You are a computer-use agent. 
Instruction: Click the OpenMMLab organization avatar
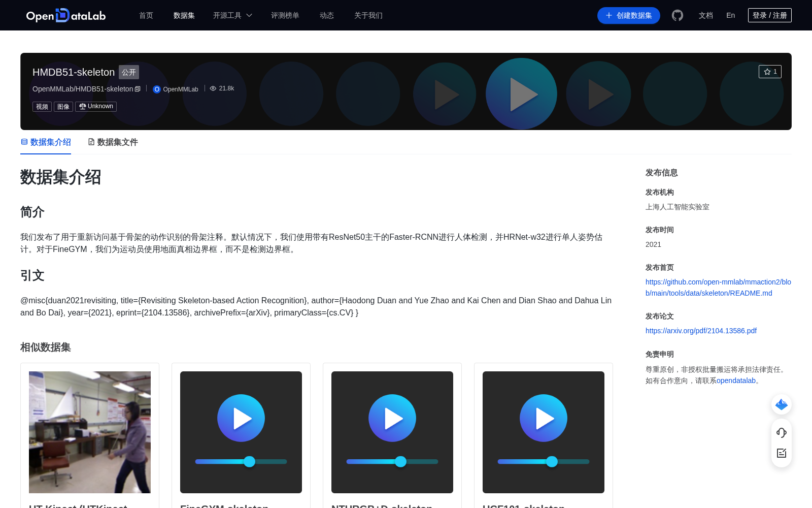click(157, 89)
